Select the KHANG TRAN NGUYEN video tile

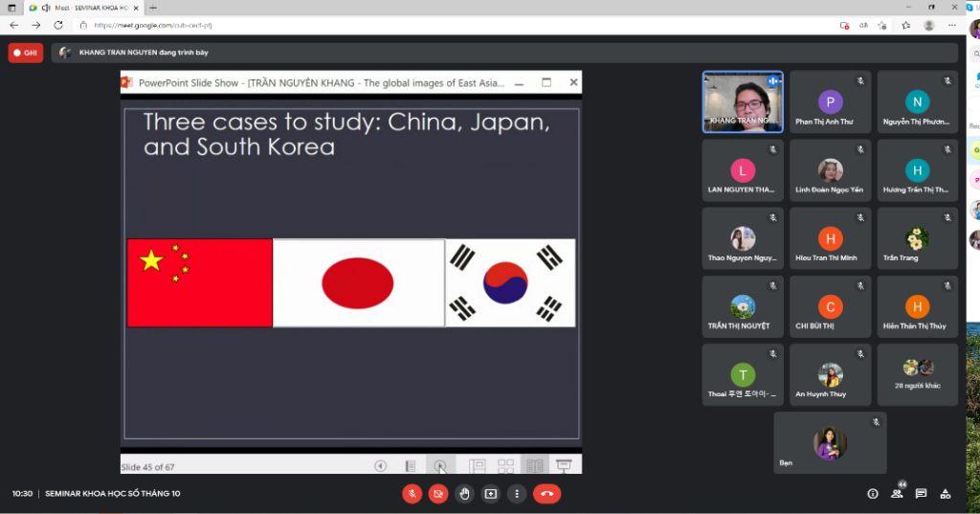click(x=743, y=101)
